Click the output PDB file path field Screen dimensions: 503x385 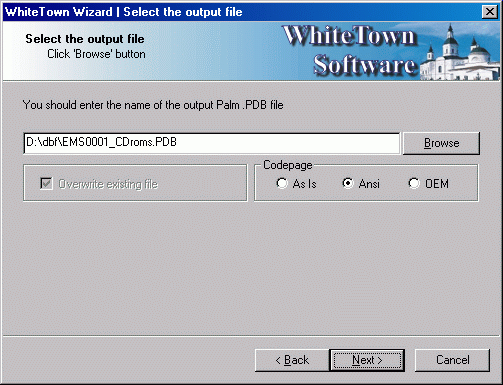click(x=212, y=143)
